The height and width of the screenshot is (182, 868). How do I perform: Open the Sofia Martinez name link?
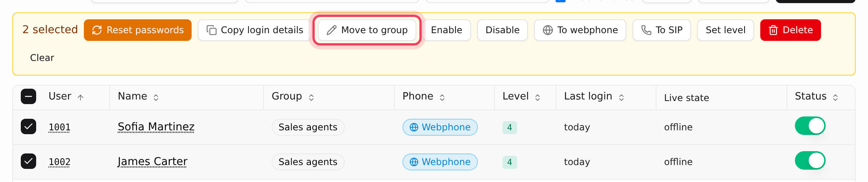(156, 127)
